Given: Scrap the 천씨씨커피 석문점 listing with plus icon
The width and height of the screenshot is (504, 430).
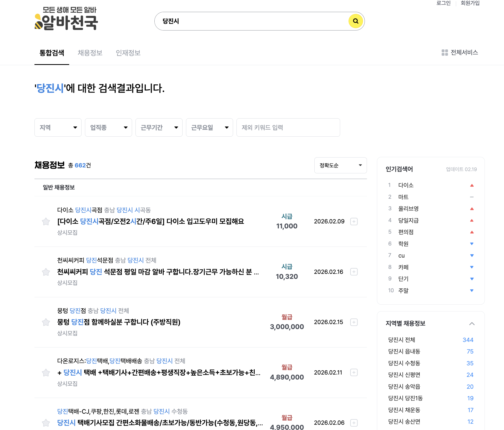Looking at the screenshot, I should pos(354,272).
